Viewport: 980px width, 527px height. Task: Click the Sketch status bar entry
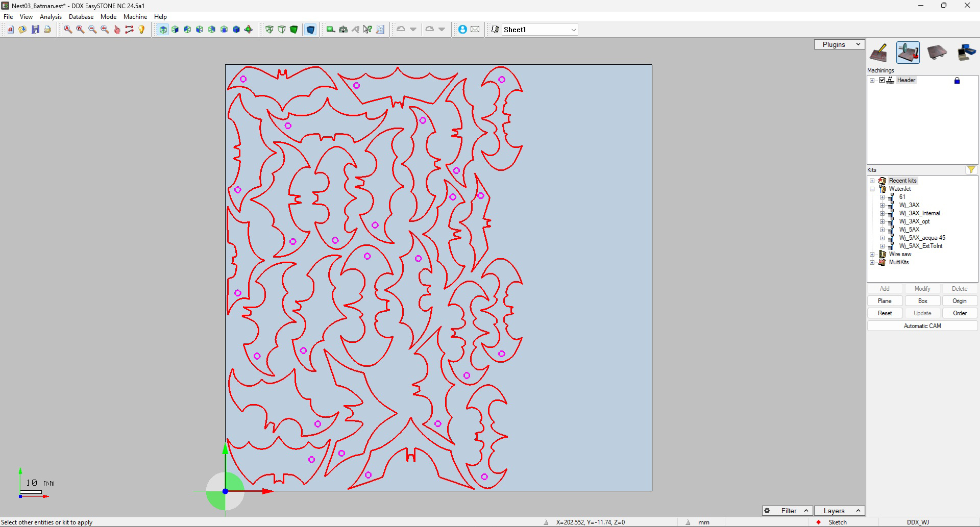[x=838, y=522]
